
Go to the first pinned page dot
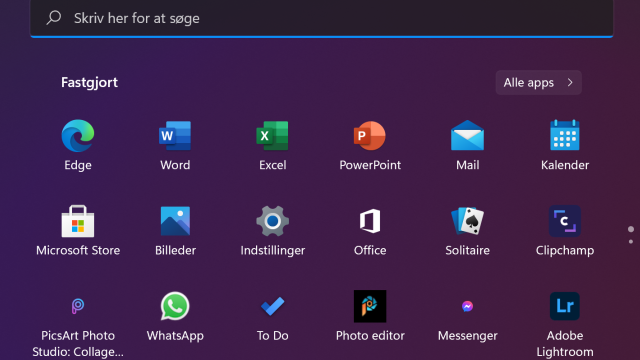(x=631, y=229)
